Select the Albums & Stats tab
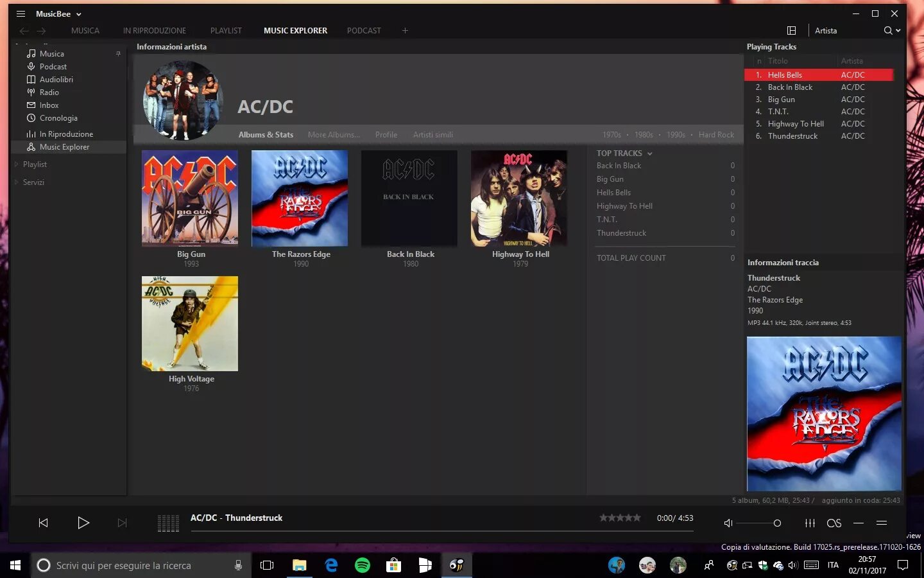 pos(266,135)
